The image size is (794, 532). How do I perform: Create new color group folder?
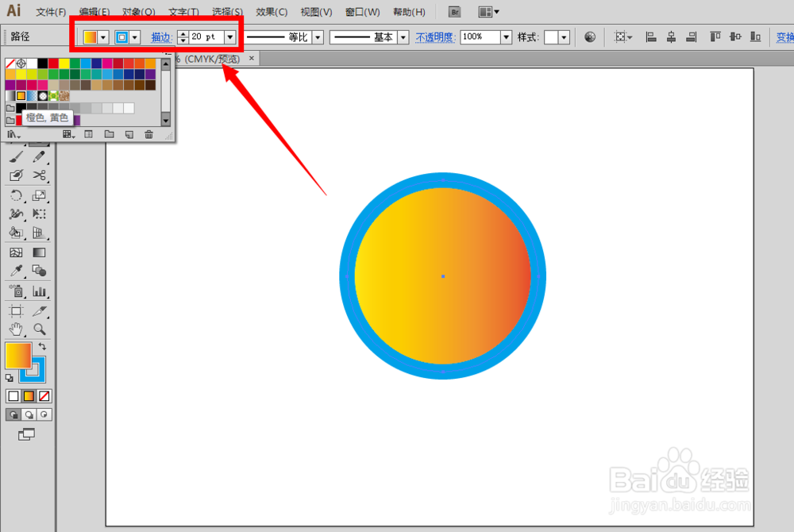[x=109, y=134]
